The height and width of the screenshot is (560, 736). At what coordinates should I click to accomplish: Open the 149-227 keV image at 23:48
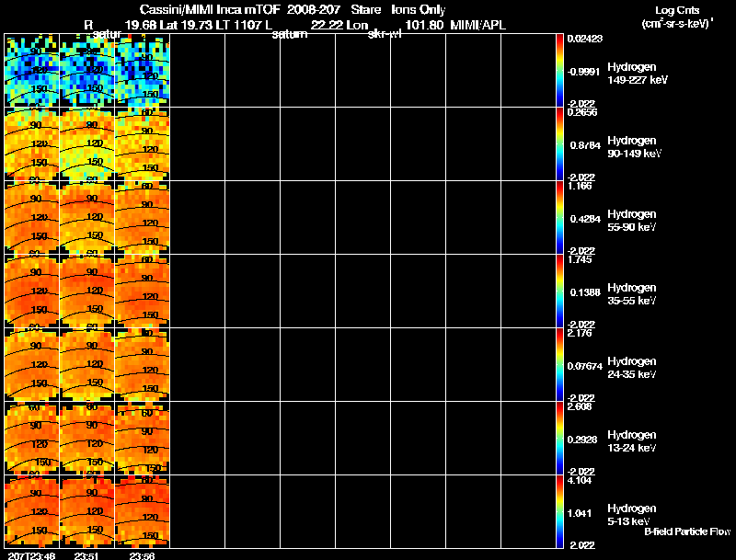coord(31,71)
